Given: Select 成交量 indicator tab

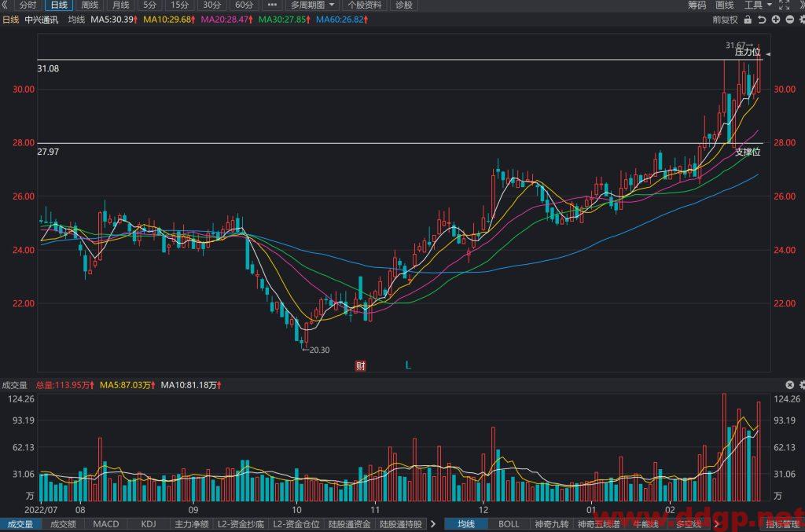Looking at the screenshot, I should (20, 524).
